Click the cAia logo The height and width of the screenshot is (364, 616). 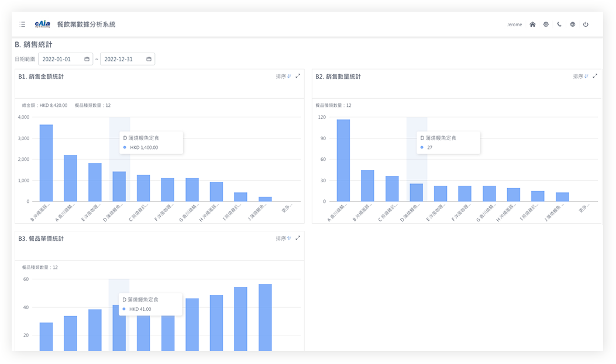coord(43,24)
